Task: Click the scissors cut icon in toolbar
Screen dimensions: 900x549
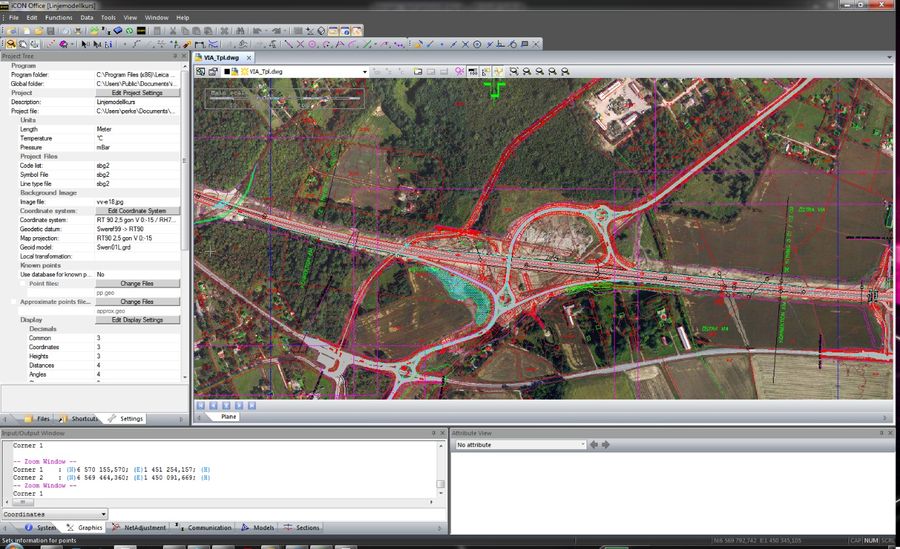Action: (173, 31)
